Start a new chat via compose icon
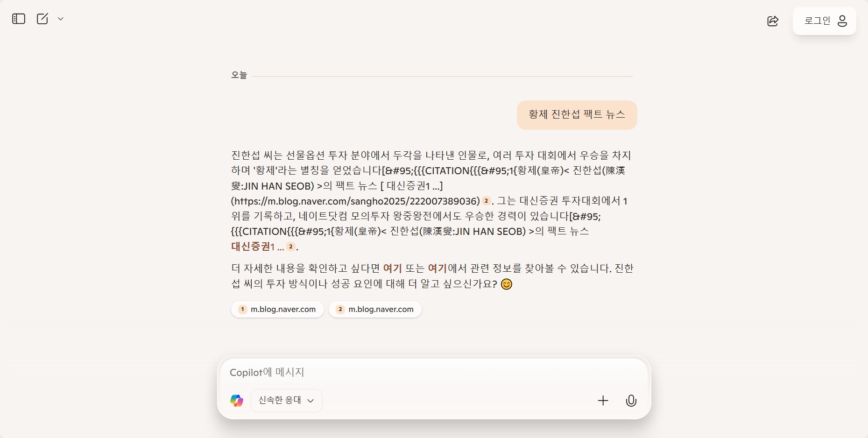This screenshot has width=868, height=438. click(42, 19)
